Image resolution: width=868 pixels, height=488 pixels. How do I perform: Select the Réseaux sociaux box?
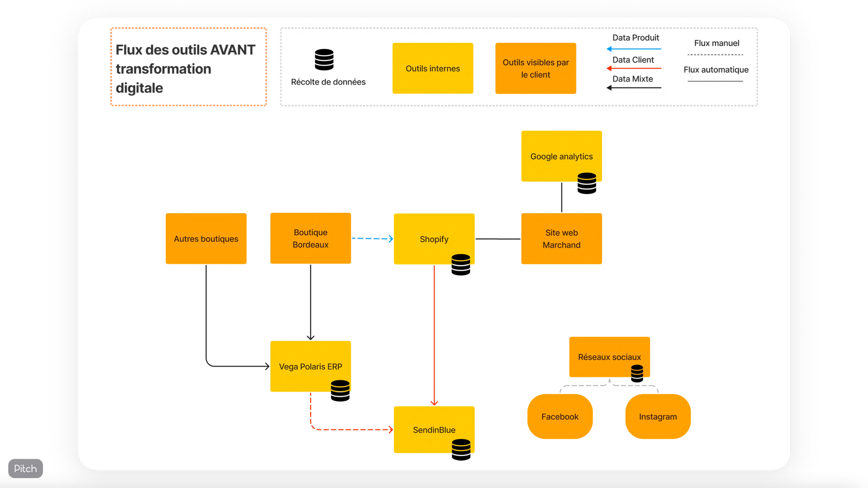609,357
